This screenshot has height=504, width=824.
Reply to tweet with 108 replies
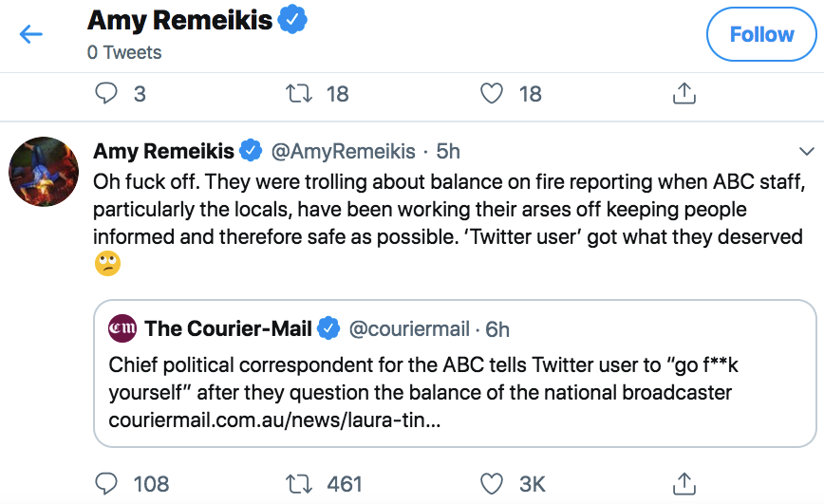point(107,484)
